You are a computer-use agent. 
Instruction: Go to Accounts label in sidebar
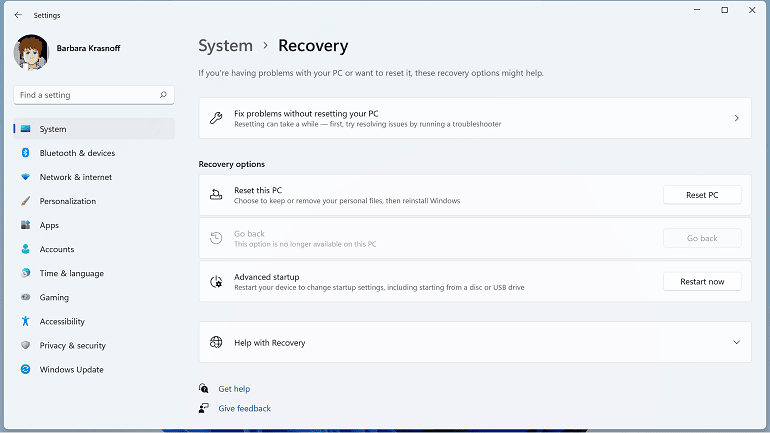(57, 249)
